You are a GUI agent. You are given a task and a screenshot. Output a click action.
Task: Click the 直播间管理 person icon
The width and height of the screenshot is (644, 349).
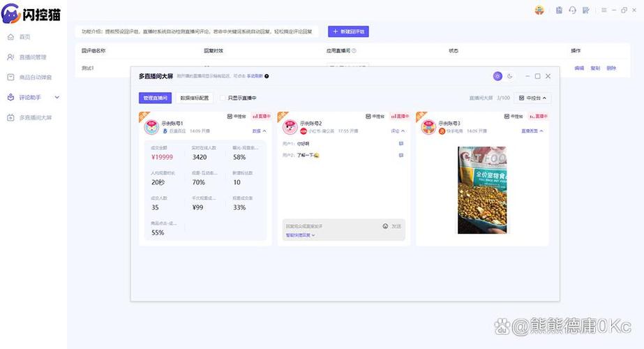coord(10,57)
